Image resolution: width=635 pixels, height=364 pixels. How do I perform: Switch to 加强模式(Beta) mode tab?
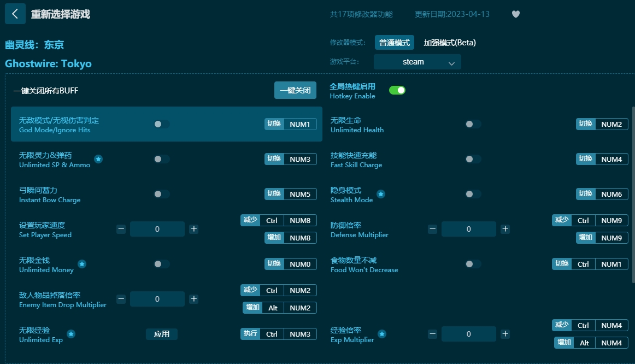click(x=450, y=42)
